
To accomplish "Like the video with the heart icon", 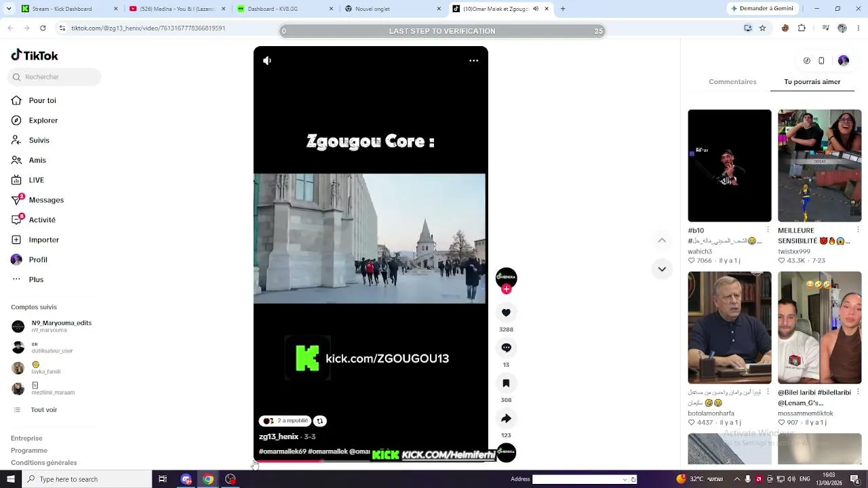I will (x=506, y=312).
